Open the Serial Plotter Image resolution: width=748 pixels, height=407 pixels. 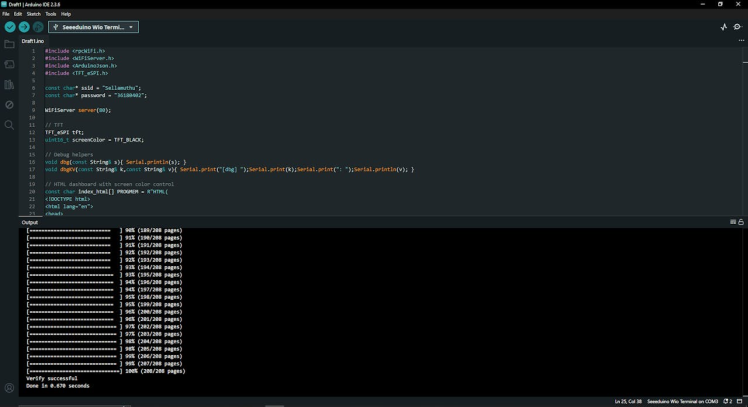coord(724,27)
